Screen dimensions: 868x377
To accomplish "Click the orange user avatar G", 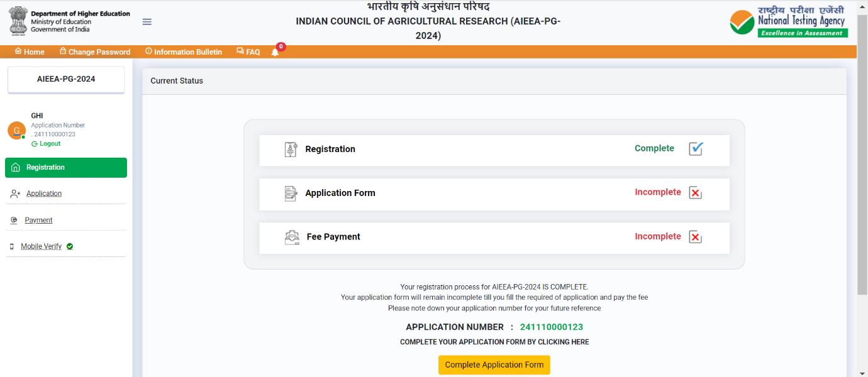I will 16,131.
